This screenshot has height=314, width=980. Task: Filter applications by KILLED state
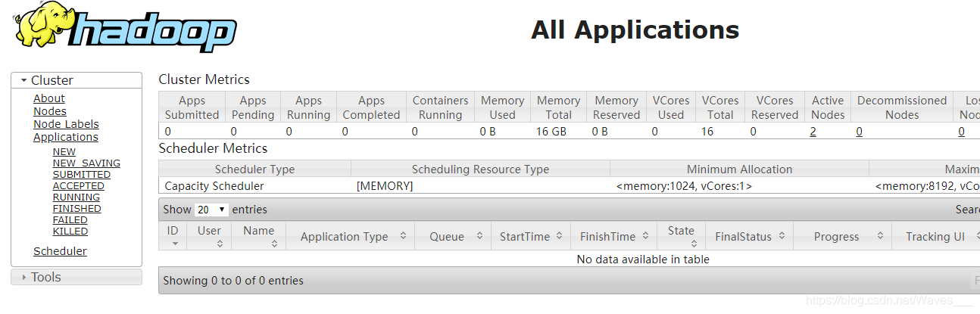[70, 232]
